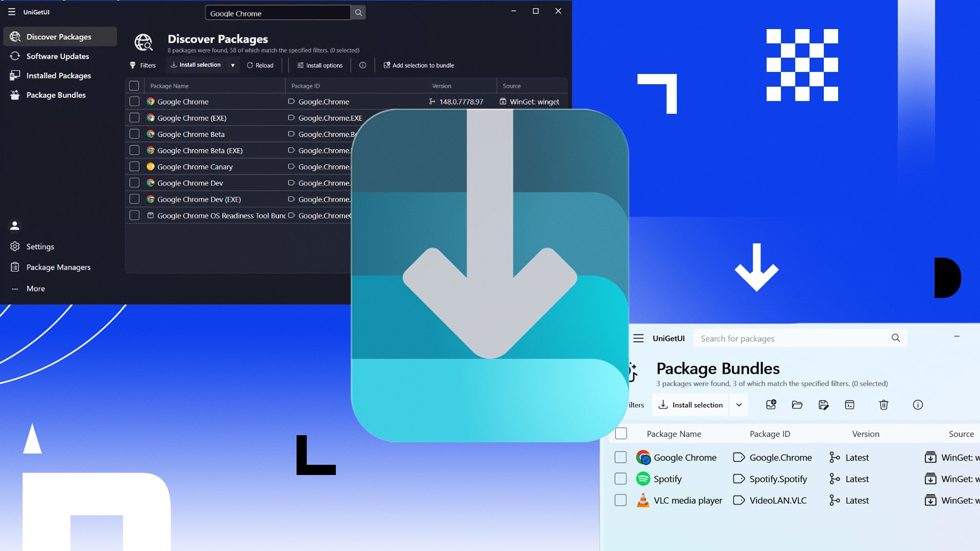Click Add selection to bundle
Image resolution: width=980 pixels, height=551 pixels.
tap(419, 65)
